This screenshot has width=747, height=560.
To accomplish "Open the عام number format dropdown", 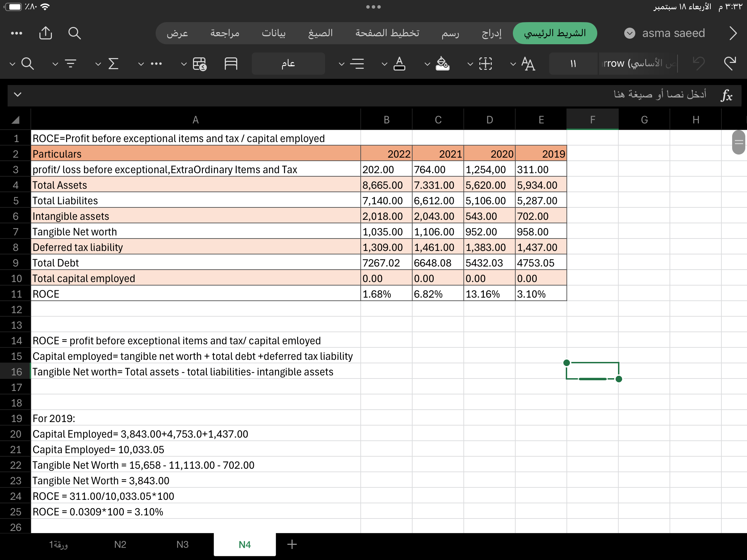I will (288, 64).
